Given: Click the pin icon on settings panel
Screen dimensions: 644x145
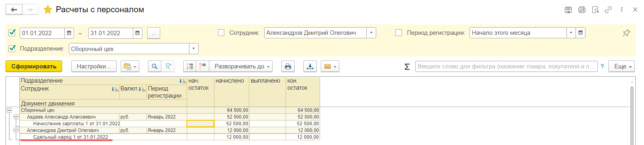Looking at the screenshot, I should pos(626,33).
